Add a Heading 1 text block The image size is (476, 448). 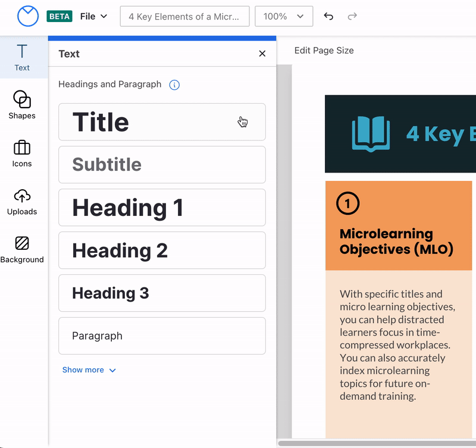162,208
